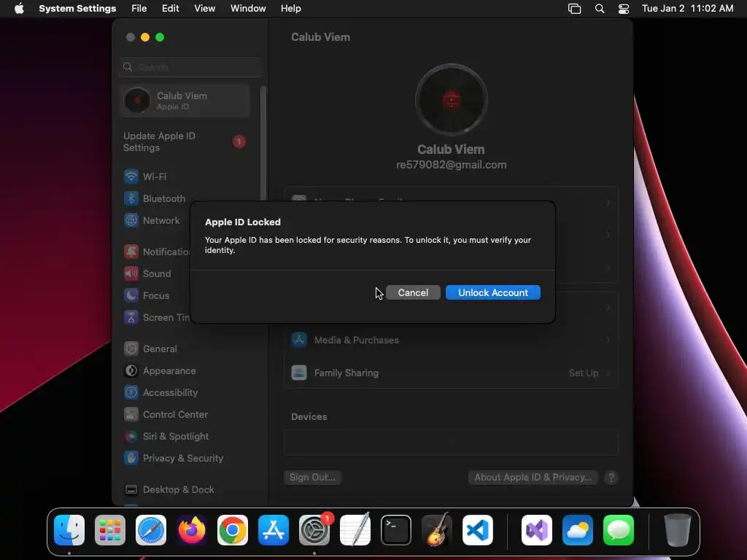Show the date and time panel
The height and width of the screenshot is (560, 747).
point(687,9)
